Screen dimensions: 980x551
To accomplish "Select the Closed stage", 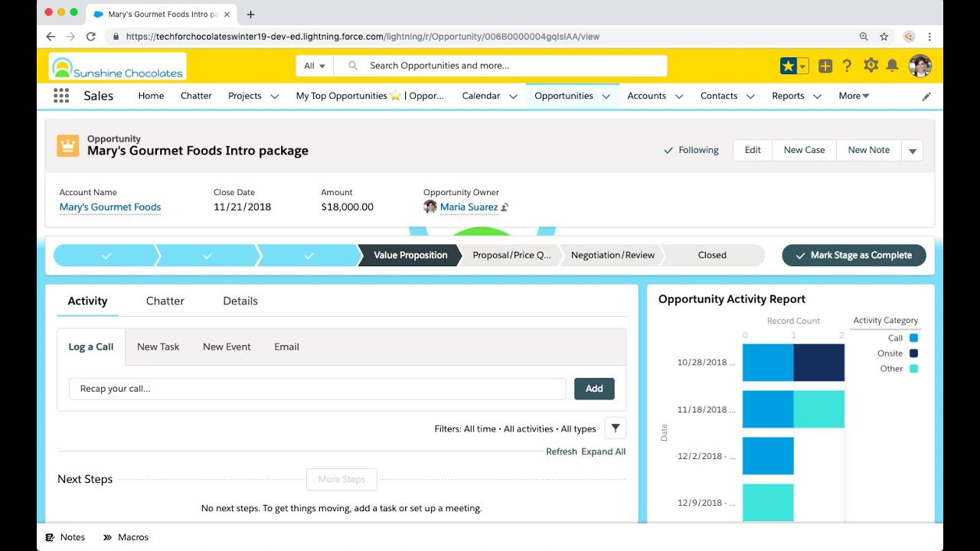I will [x=712, y=256].
